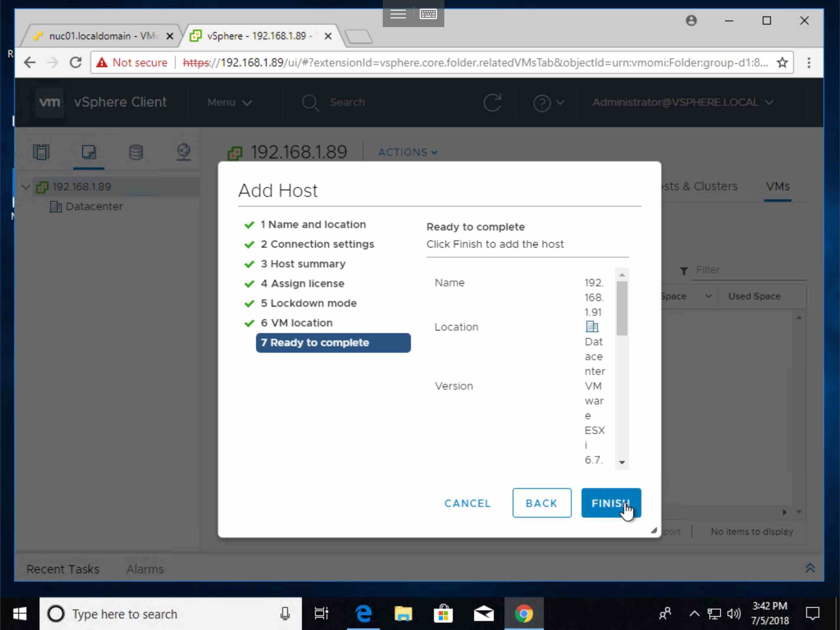This screenshot has width=840, height=630.
Task: Open a new browser tab
Action: point(359,37)
